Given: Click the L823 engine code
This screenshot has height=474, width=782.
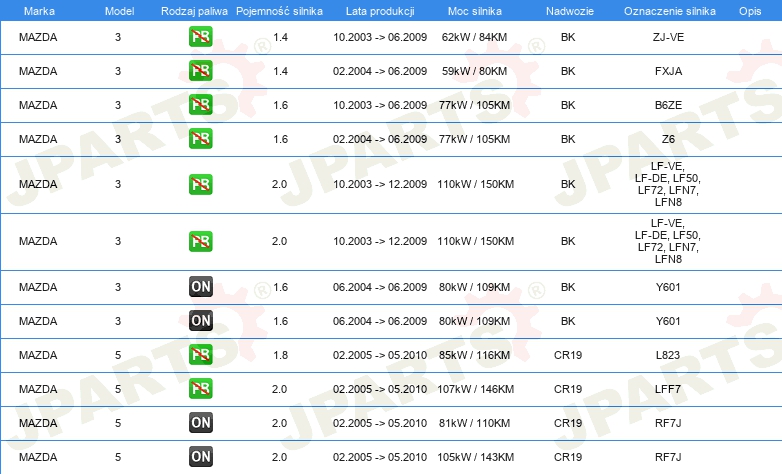Looking at the screenshot, I should (668, 355).
